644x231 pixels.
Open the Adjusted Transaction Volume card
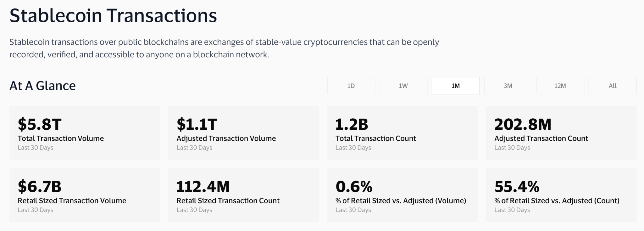(244, 132)
